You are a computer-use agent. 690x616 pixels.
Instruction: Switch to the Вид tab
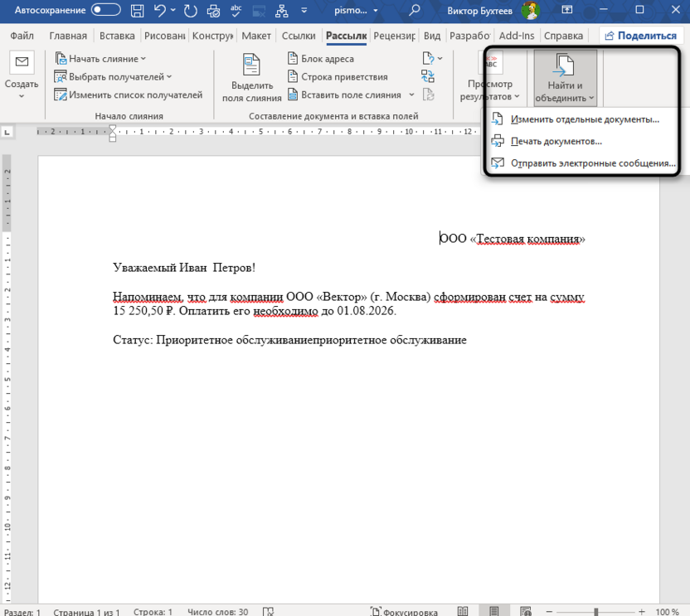432,36
